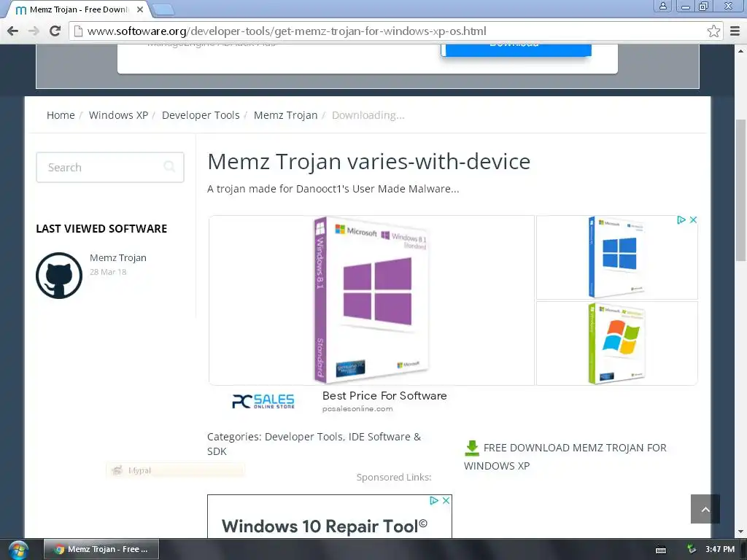Close the Windows software ad with X
This screenshot has width=747, height=560.
(x=693, y=219)
